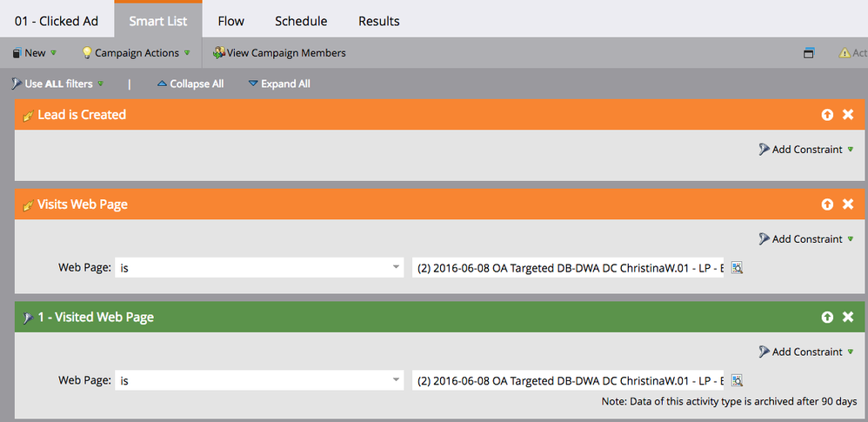868x422 pixels.
Task: Go to the Results tab
Action: pyautogui.click(x=378, y=21)
